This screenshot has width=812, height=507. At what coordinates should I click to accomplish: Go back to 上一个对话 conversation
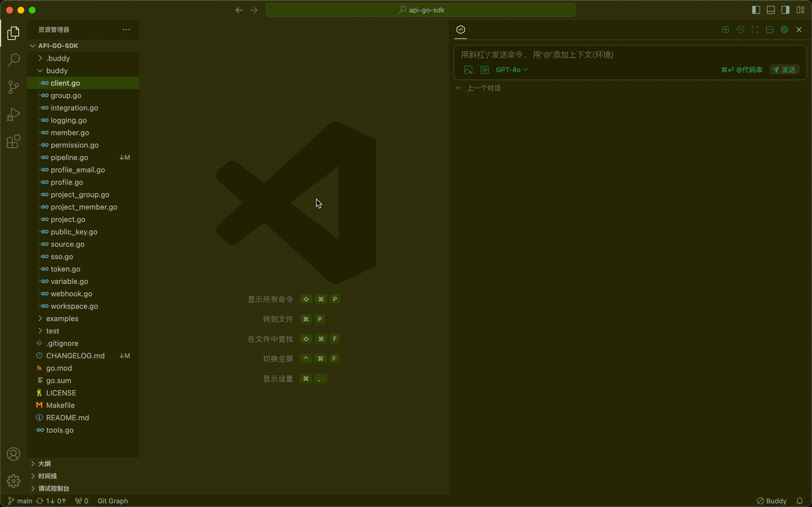pyautogui.click(x=478, y=88)
